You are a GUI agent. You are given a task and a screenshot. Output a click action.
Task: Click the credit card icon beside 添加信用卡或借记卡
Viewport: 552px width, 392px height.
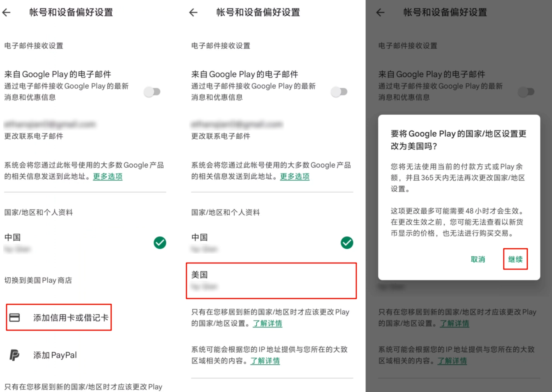15,317
